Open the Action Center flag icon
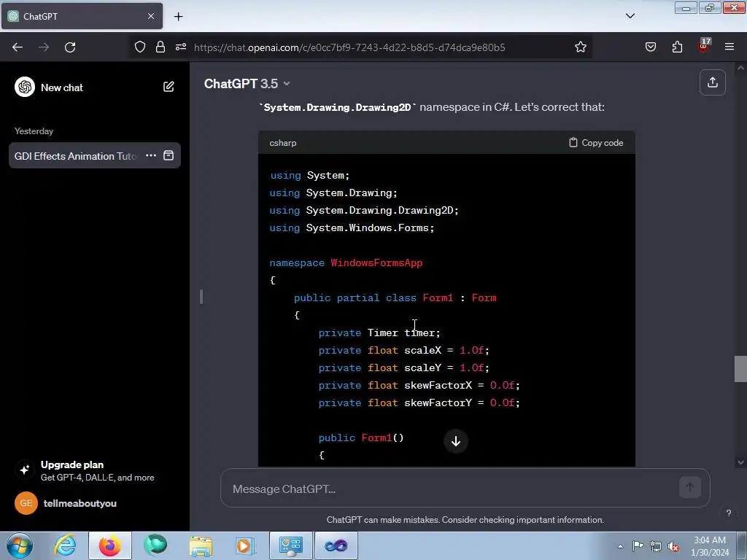The image size is (747, 560). click(638, 545)
